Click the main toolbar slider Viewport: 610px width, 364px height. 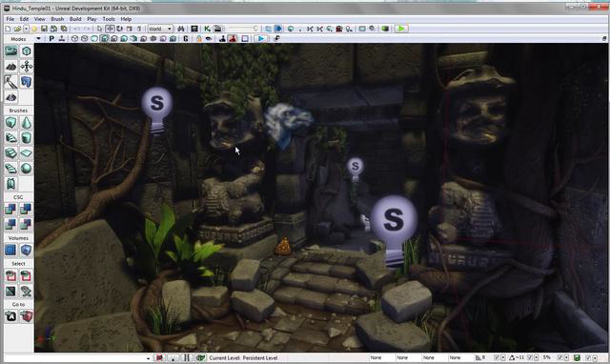pos(243,29)
